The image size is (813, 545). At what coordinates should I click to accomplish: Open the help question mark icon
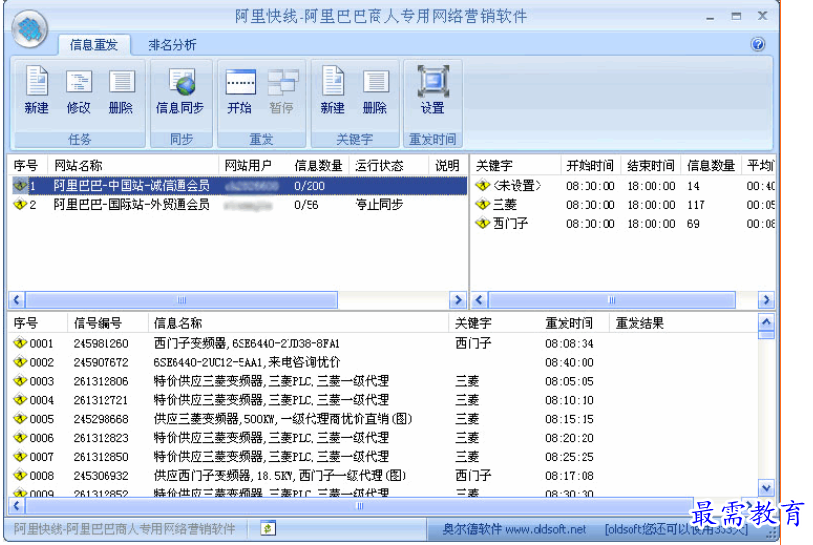click(758, 44)
